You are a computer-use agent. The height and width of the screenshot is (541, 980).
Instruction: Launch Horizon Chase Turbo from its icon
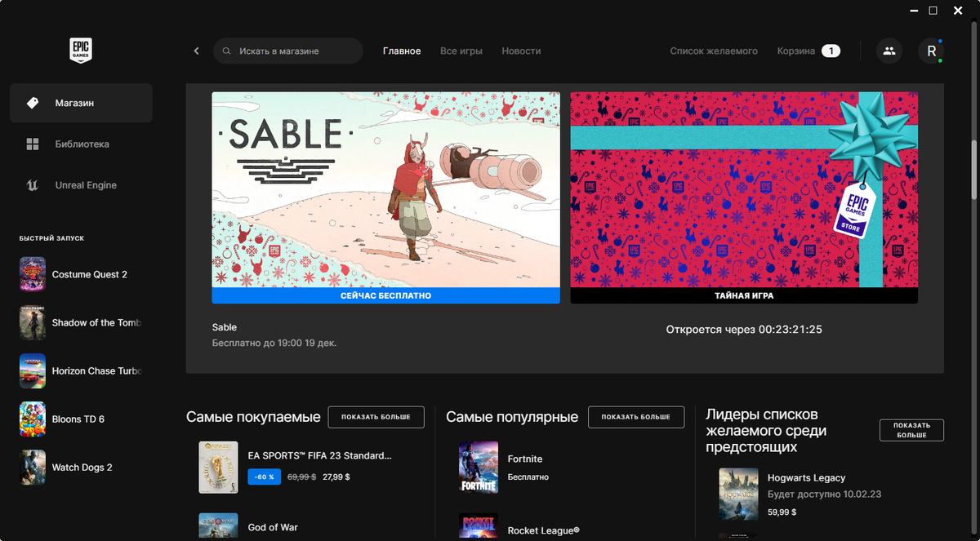(33, 370)
